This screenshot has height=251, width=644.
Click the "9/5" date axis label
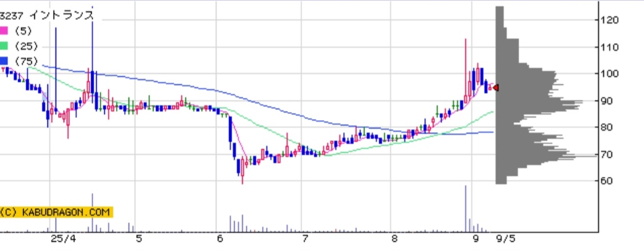pyautogui.click(x=505, y=239)
